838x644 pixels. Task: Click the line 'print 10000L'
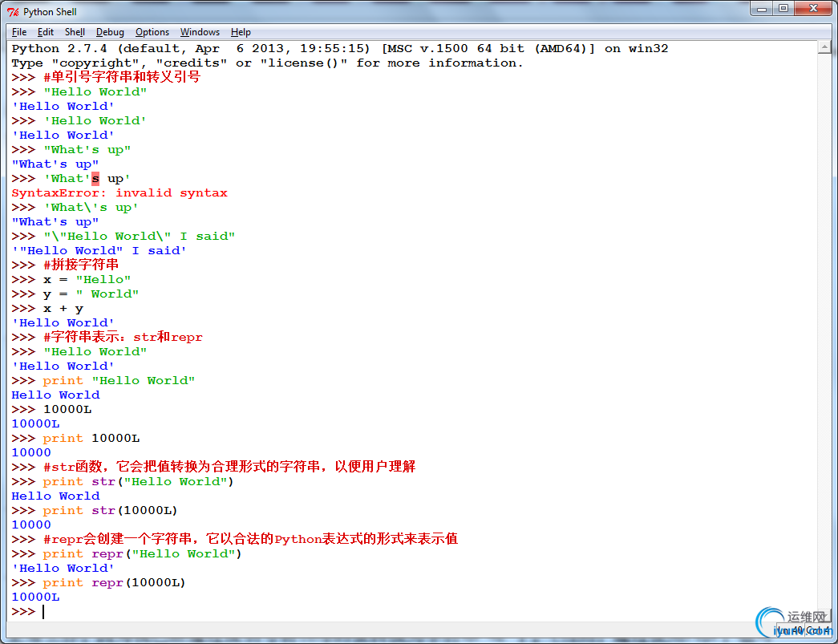coord(91,438)
